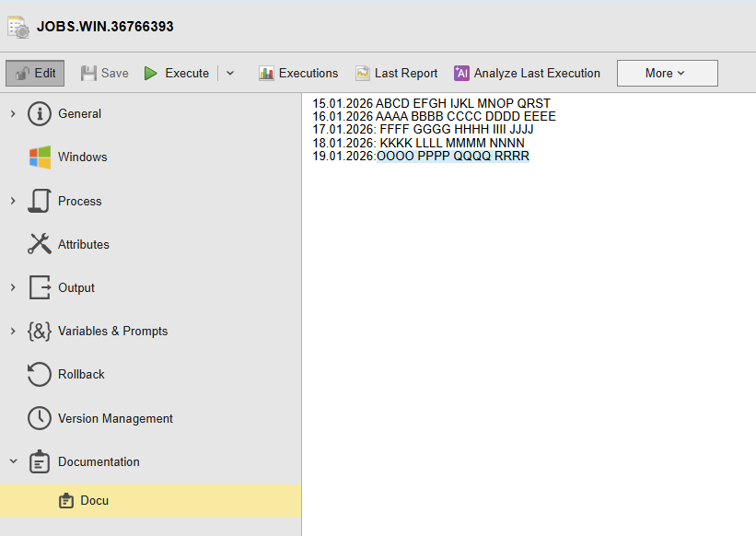This screenshot has width=756, height=536.
Task: Open the More dropdown menu
Action: pyautogui.click(x=668, y=74)
